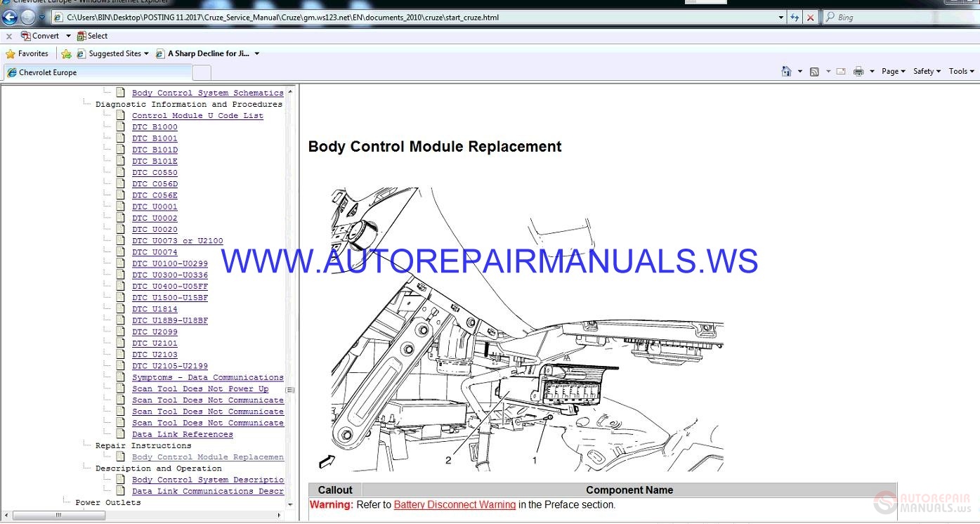
Task: Open the Safety menu
Action: (x=927, y=71)
